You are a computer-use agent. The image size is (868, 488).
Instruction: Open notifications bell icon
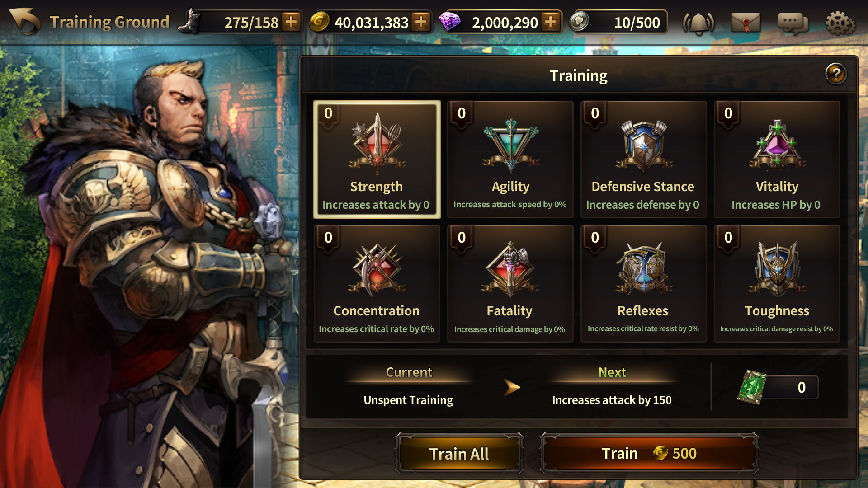tap(698, 23)
